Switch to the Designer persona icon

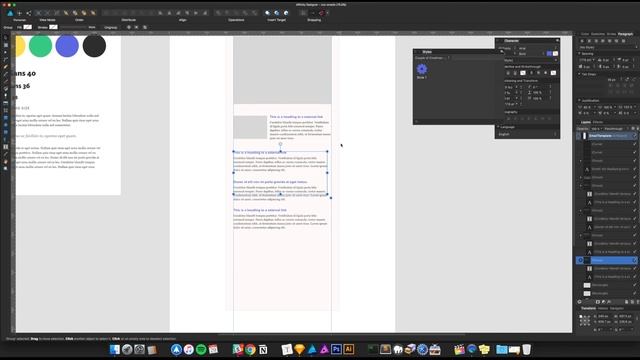(x=10, y=13)
